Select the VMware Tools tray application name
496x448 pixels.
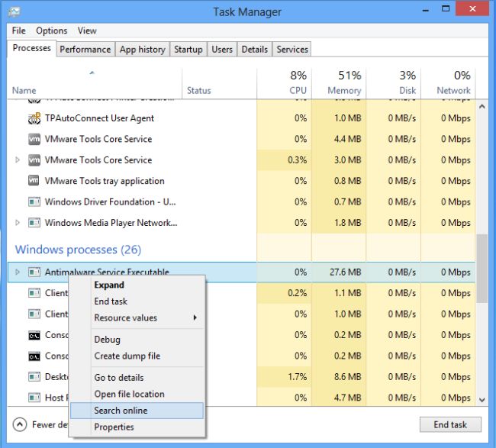coord(105,181)
